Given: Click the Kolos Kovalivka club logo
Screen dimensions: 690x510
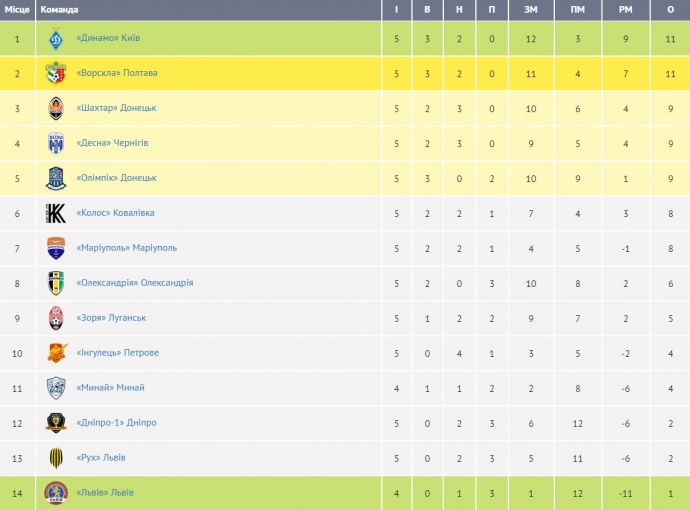Looking at the screenshot, I should [x=56, y=213].
